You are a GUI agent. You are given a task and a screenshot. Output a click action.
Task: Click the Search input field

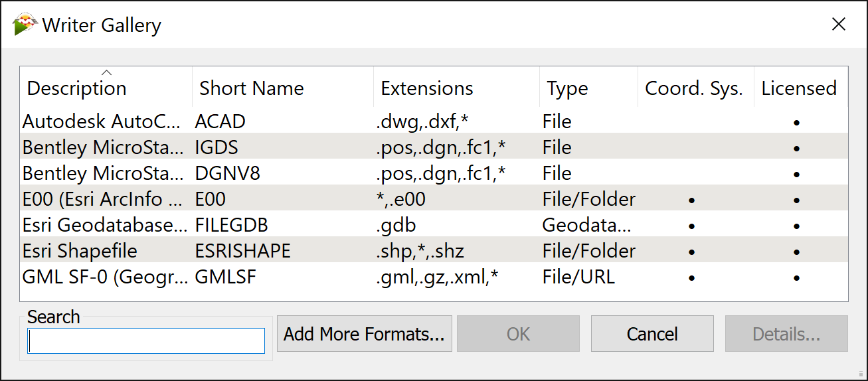point(146,341)
